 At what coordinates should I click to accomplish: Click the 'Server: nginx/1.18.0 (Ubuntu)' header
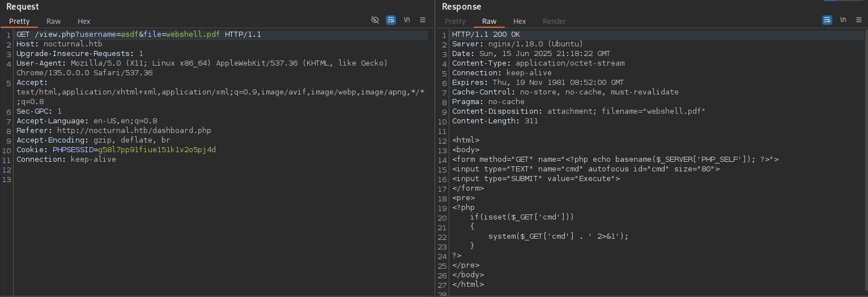(x=517, y=44)
